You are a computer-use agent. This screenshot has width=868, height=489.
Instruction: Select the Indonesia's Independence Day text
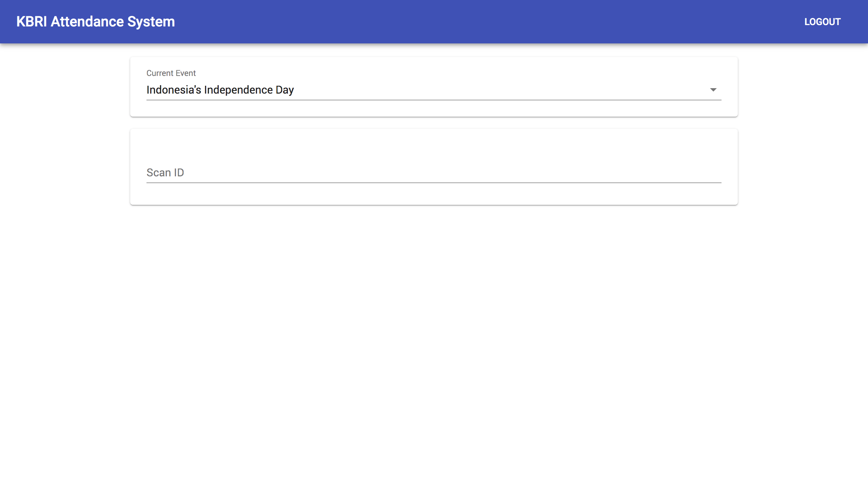click(220, 90)
